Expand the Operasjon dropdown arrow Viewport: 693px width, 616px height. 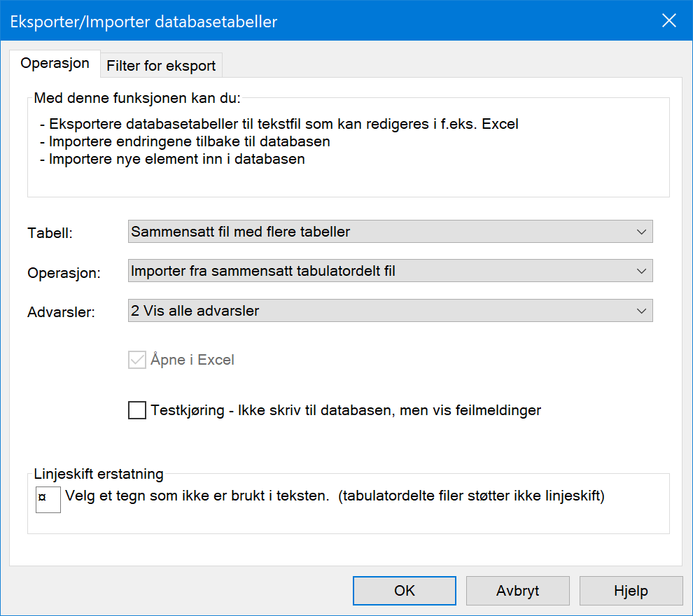(x=641, y=271)
